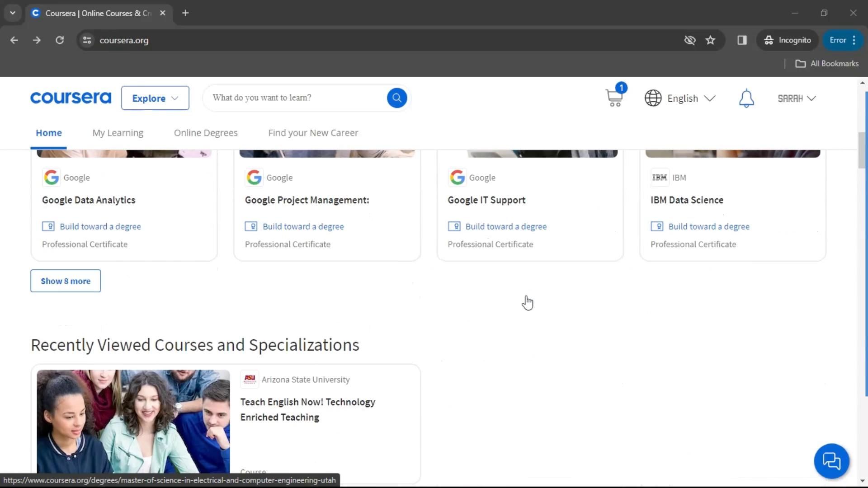The height and width of the screenshot is (488, 868).
Task: Open the shopping cart icon
Action: 614,98
